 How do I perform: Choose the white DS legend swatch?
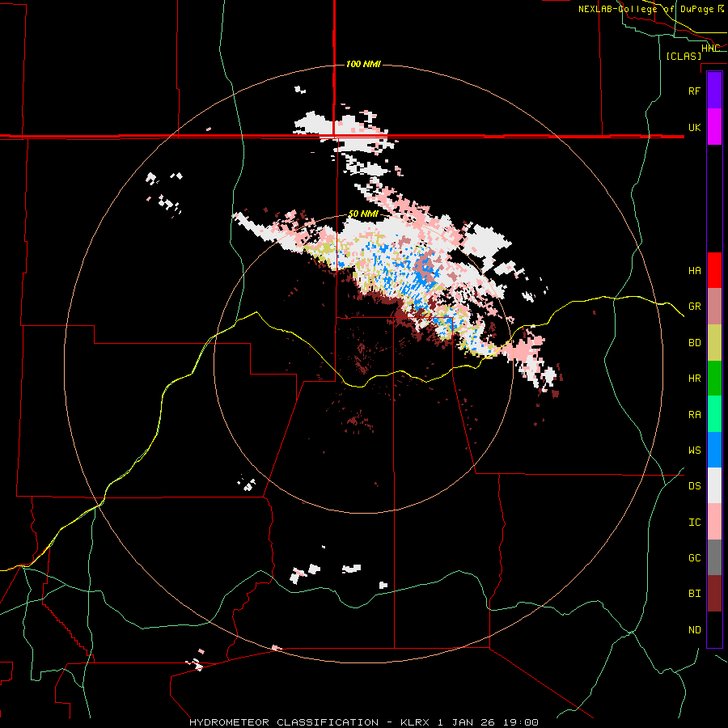point(714,485)
